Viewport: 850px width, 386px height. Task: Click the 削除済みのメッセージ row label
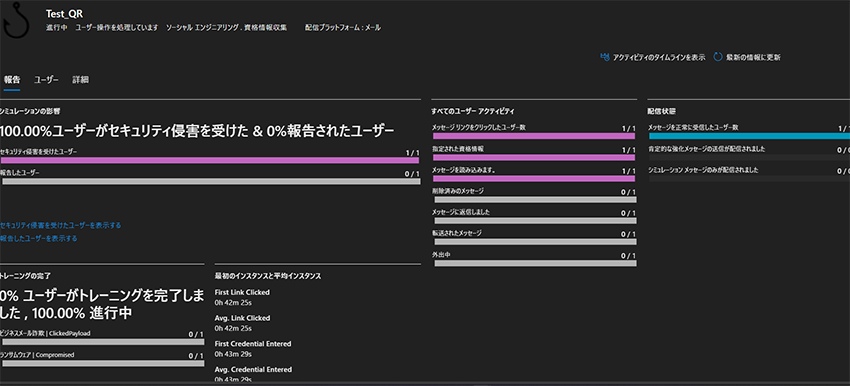coord(458,191)
